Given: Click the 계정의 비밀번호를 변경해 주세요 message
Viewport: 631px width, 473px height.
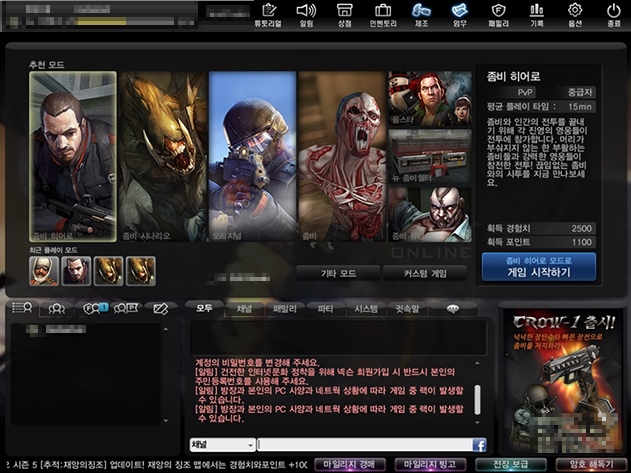Looking at the screenshot, I should pos(257,363).
